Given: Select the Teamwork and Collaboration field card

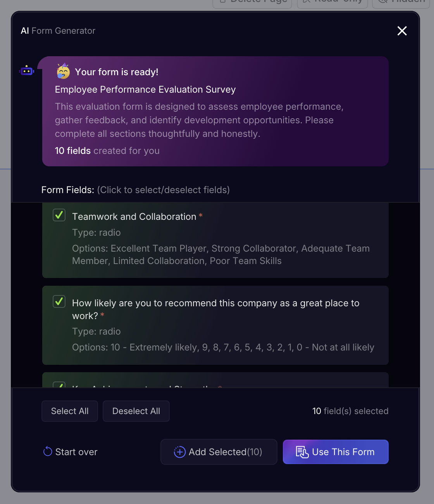Looking at the screenshot, I should coord(215,240).
